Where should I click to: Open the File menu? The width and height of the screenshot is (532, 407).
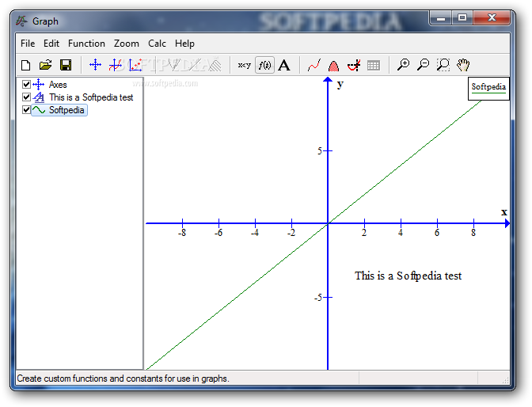click(x=28, y=44)
